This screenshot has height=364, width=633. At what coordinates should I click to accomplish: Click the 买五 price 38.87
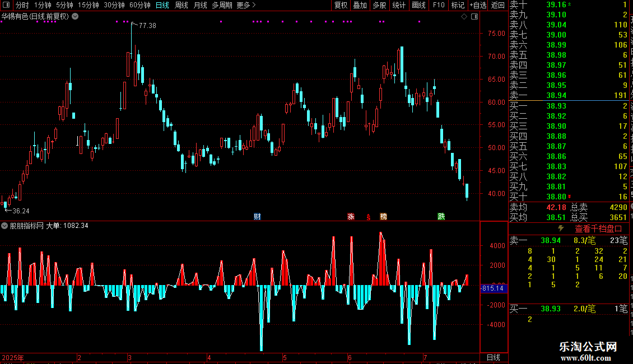tap(556, 146)
